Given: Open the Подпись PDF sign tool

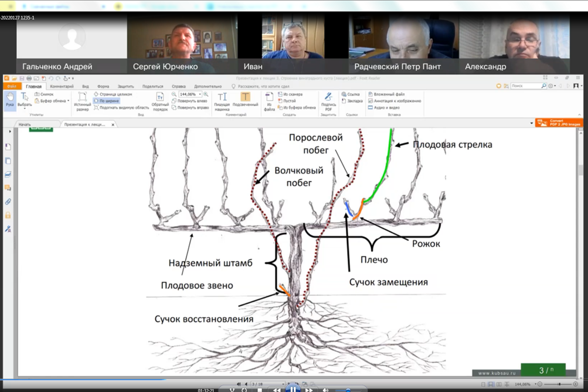Looking at the screenshot, I should tap(328, 101).
